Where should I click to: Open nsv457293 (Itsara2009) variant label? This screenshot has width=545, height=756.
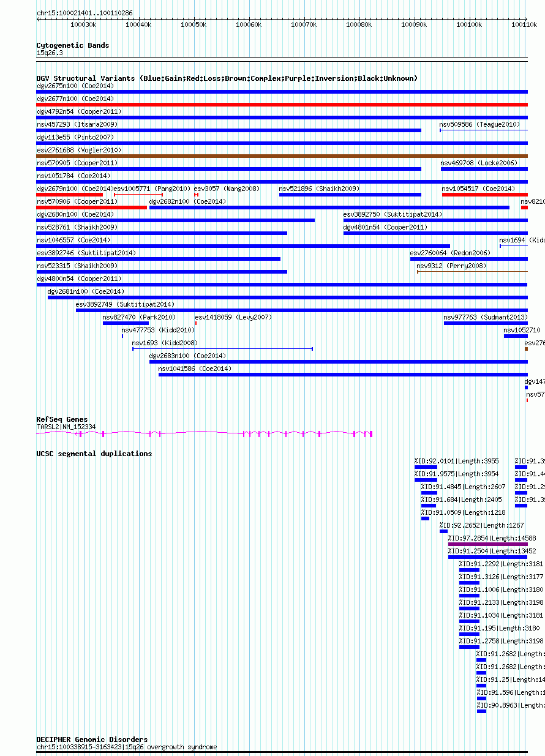coord(77,124)
